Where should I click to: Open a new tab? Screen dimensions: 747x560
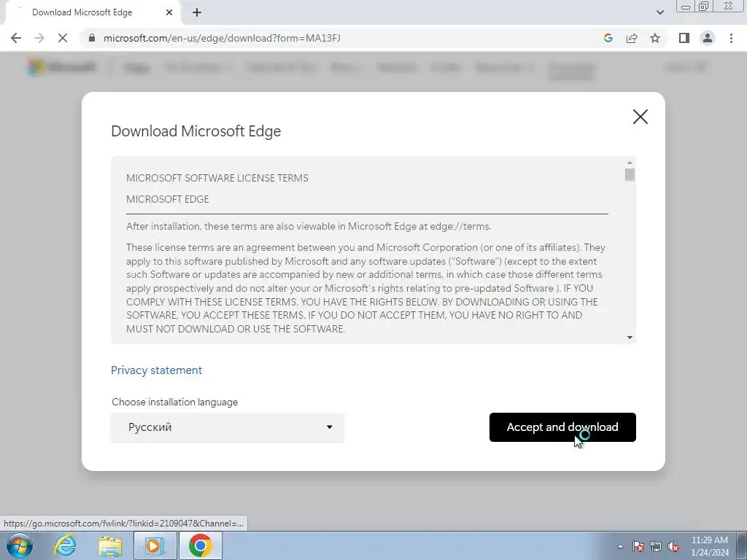pos(197,12)
